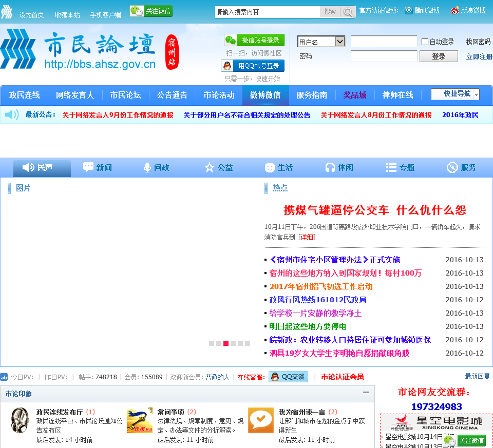493x448 pixels.
Task: Click the 常问事项 key icon
Action: (x=140, y=420)
